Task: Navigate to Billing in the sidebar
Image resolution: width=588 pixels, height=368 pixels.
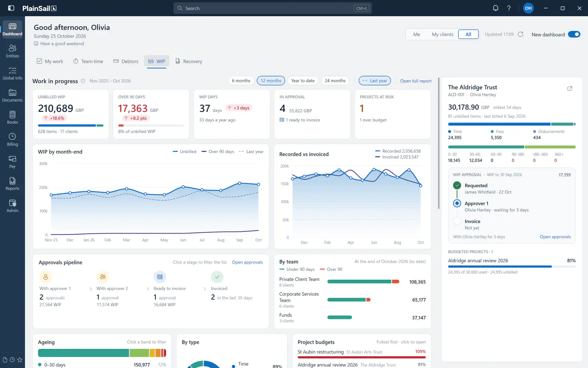Action: point(12,140)
